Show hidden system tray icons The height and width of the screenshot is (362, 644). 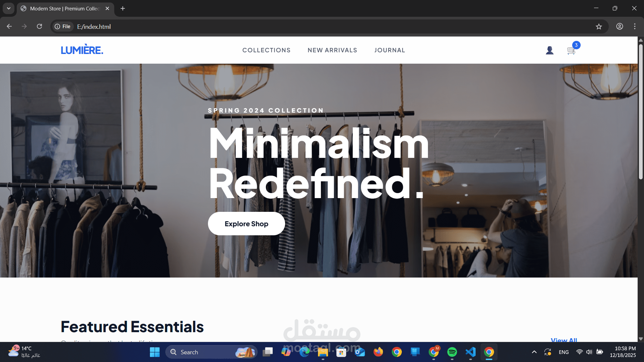pyautogui.click(x=534, y=352)
